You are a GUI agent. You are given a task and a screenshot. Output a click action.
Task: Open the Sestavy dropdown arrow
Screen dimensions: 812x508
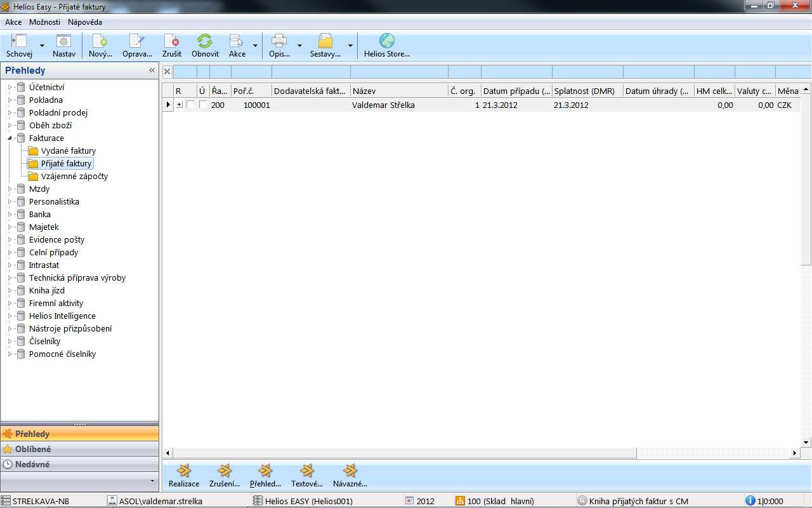(x=350, y=46)
